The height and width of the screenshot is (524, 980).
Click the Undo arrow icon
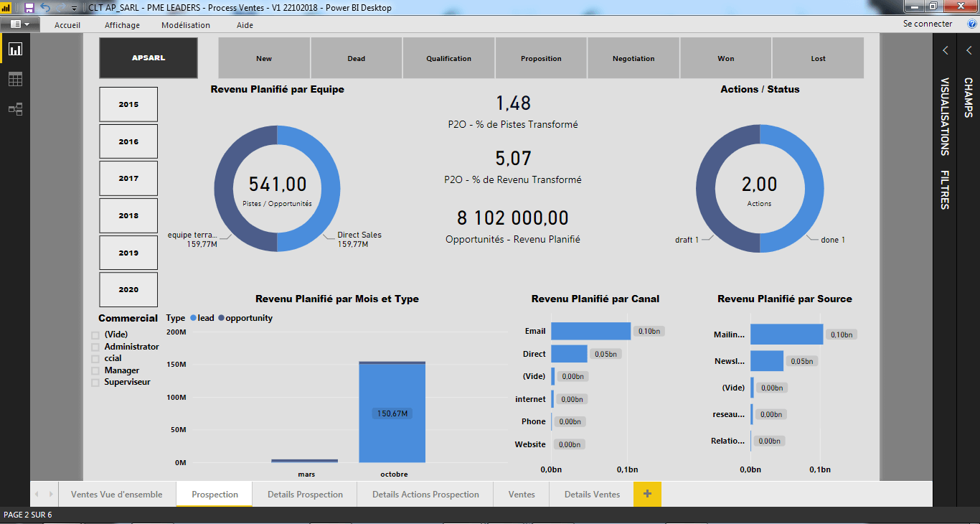[45, 7]
